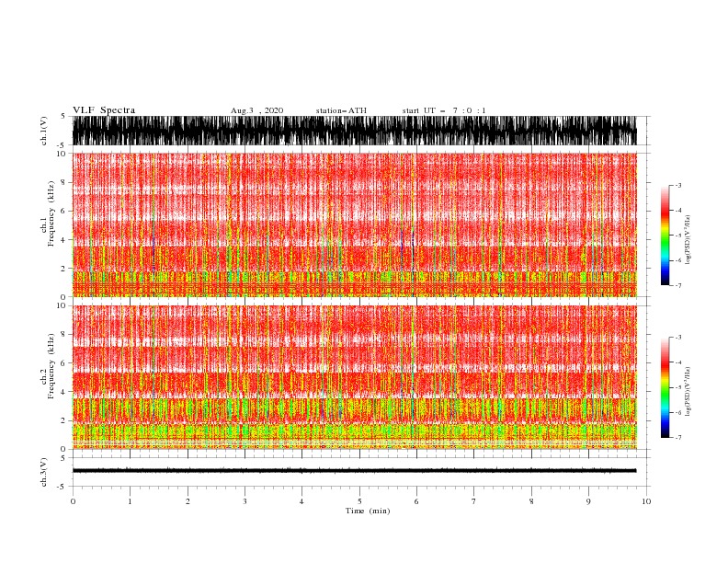
Task: Click the ch.1 "Frequency (kHz)" axis label
Action: [51, 213]
